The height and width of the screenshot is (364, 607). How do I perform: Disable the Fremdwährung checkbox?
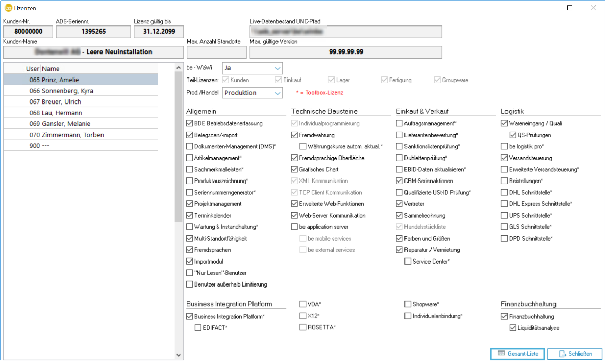[x=295, y=135]
